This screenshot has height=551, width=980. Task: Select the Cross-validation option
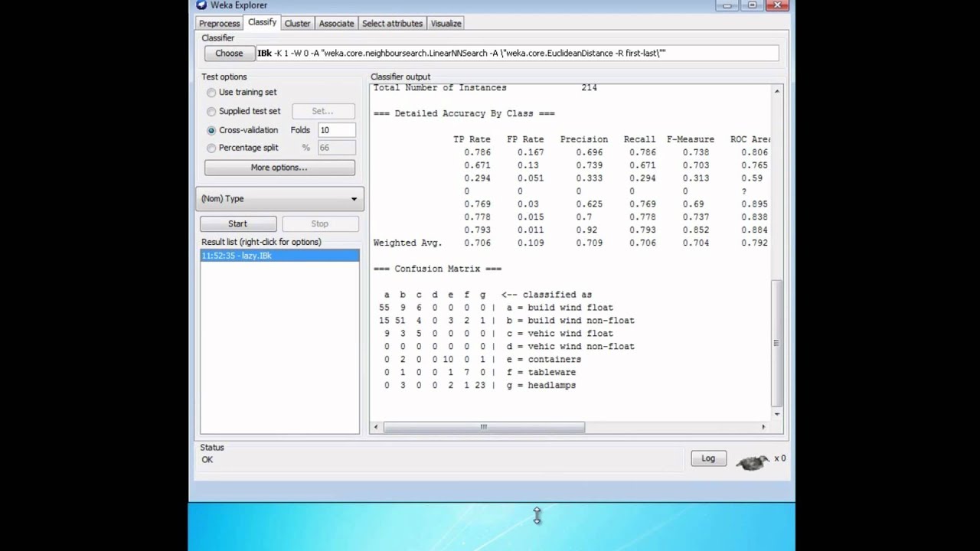[x=211, y=131]
